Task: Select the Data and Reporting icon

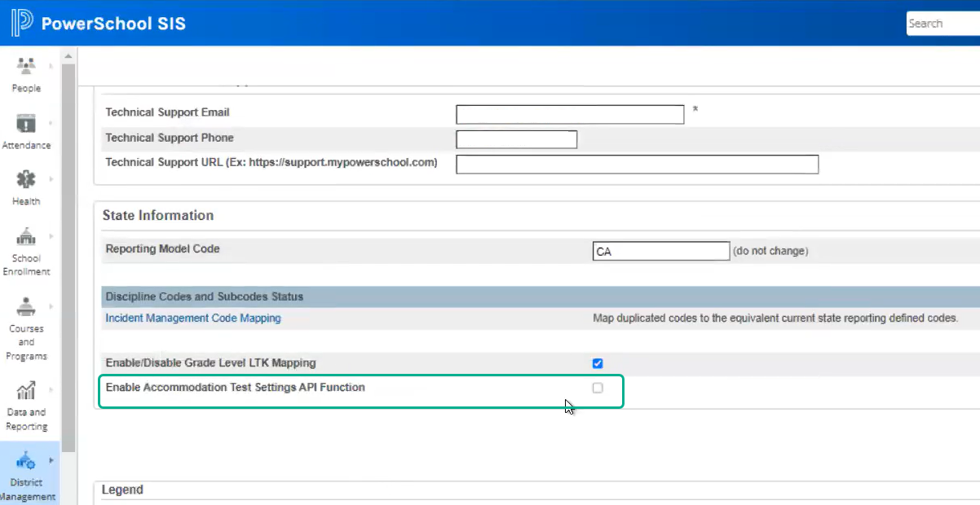Action: [x=27, y=391]
